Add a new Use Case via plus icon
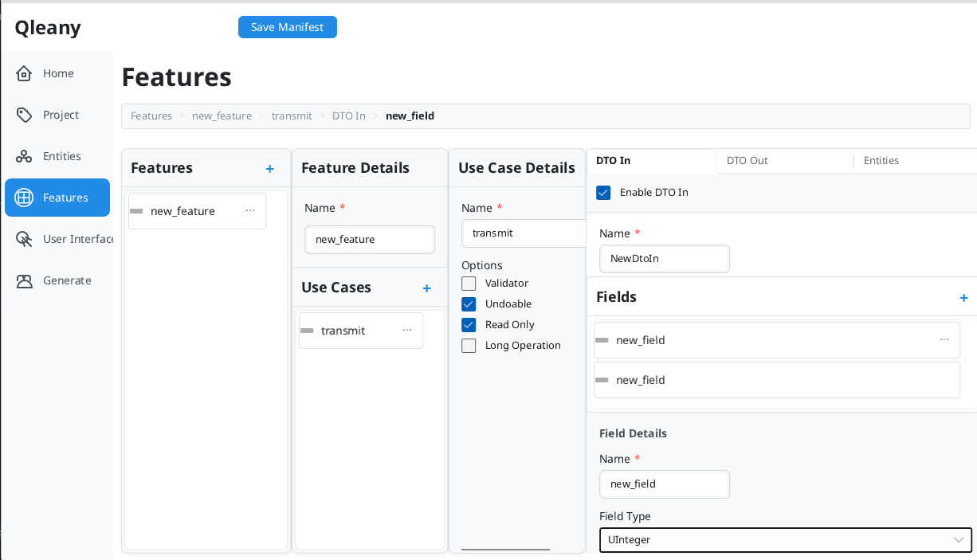977x560 pixels. (x=426, y=288)
